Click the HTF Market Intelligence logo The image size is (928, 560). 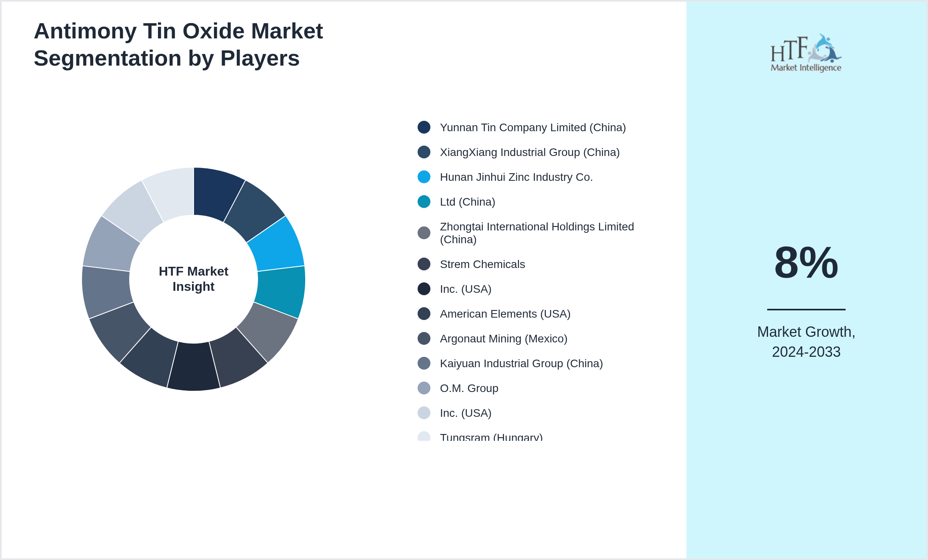tap(806, 53)
